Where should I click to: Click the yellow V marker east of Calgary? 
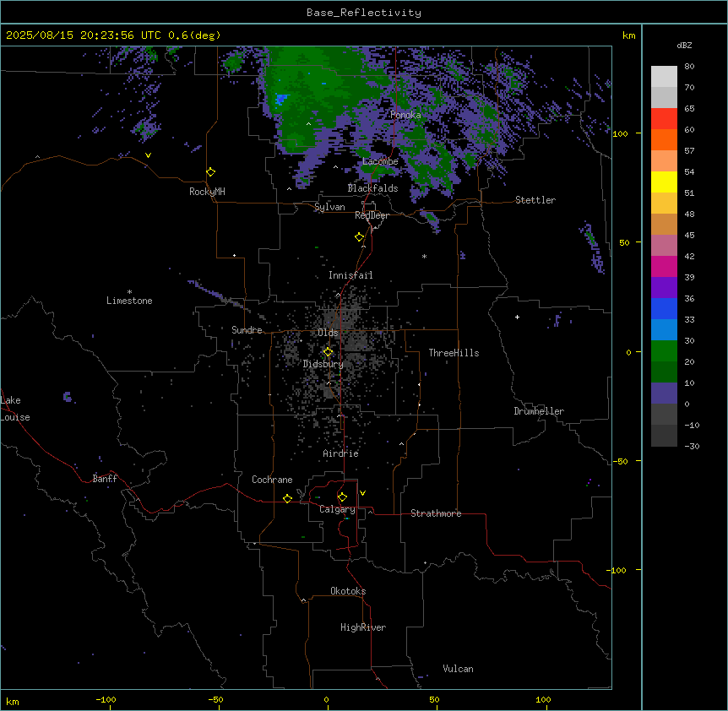[362, 493]
